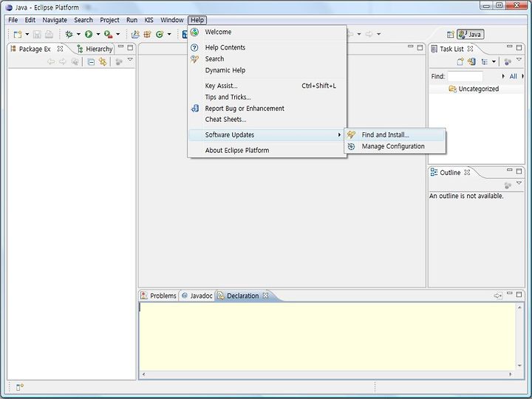
Task: Open the Package Explorer view menu triangle
Action: pos(130,60)
